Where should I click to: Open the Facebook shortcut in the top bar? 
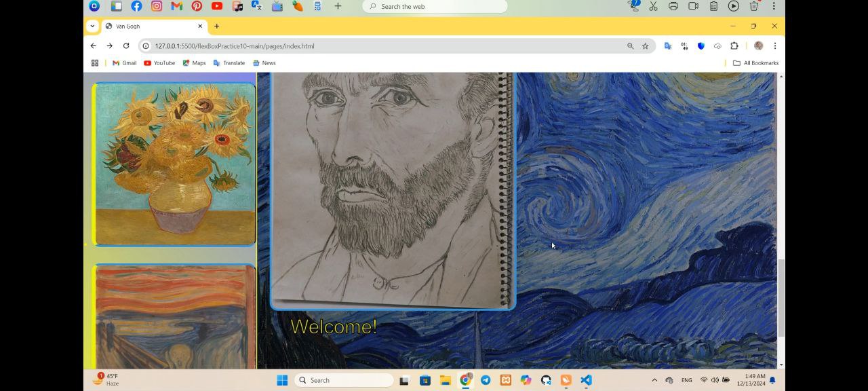(136, 6)
